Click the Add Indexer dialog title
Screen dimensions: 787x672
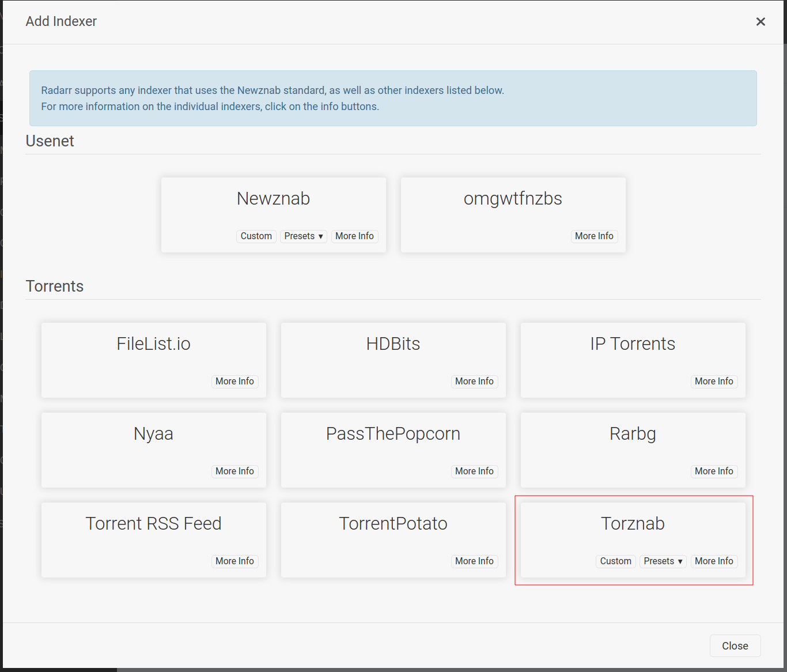point(61,21)
